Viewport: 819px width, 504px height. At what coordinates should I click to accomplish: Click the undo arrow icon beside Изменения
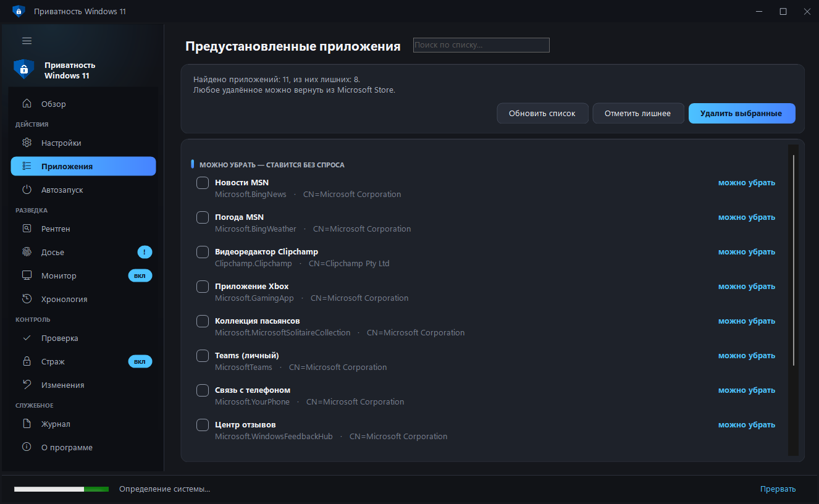[27, 385]
